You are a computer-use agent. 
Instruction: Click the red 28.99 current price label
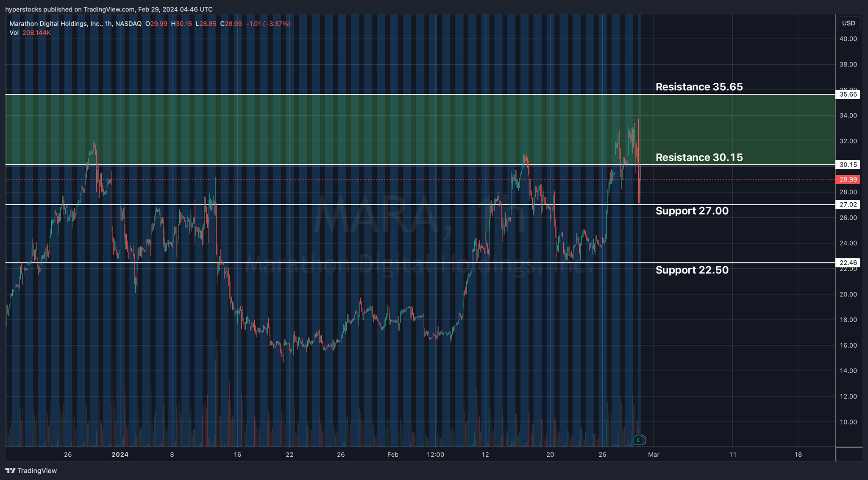click(848, 179)
